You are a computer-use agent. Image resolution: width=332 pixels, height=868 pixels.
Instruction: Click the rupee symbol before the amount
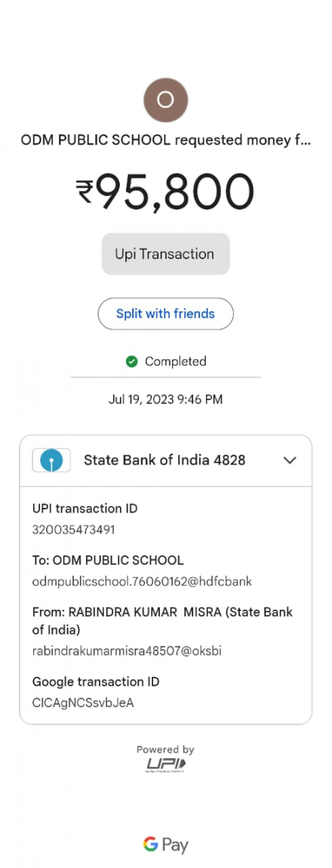point(85,191)
